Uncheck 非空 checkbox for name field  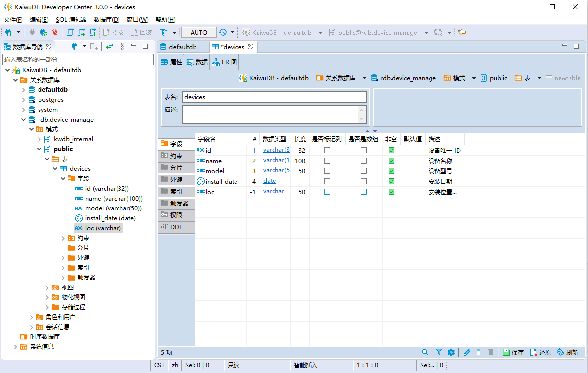point(392,161)
